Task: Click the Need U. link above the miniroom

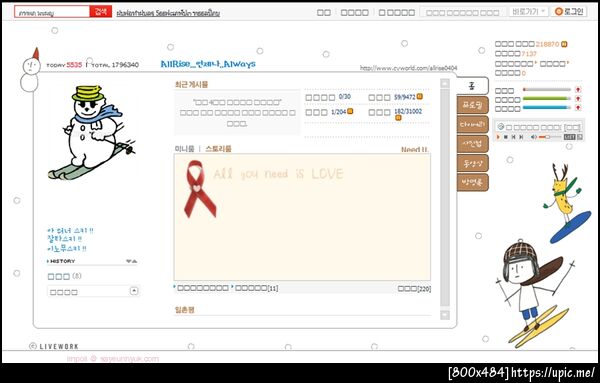Action: pos(415,150)
